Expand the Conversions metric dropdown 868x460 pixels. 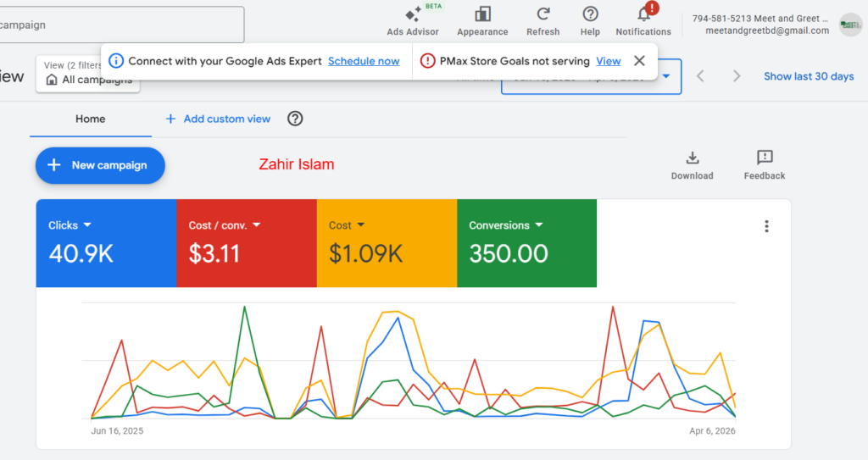[537, 225]
